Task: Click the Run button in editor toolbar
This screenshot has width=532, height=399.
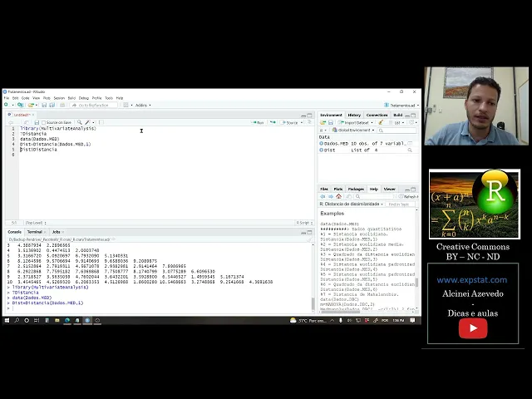Action: [258, 122]
